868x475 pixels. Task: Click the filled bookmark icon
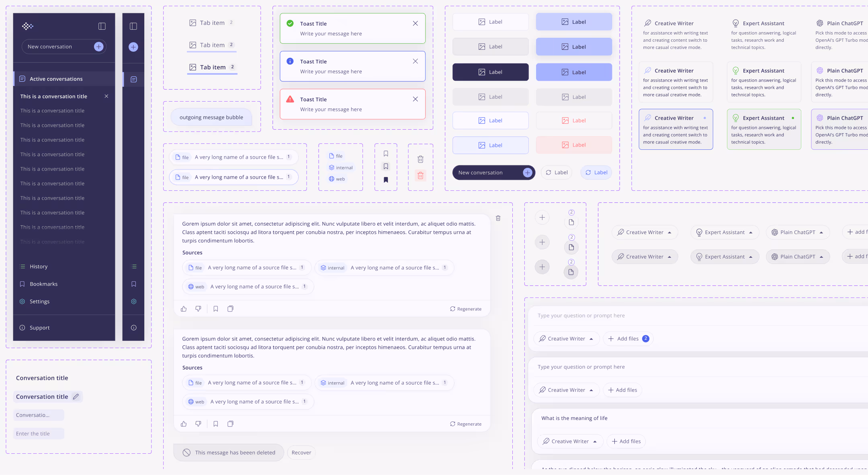386,179
